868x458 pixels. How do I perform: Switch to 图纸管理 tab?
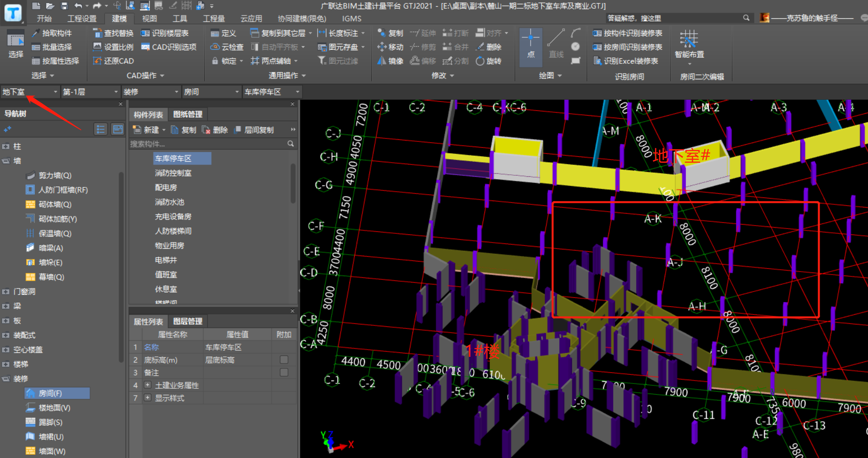click(x=188, y=114)
